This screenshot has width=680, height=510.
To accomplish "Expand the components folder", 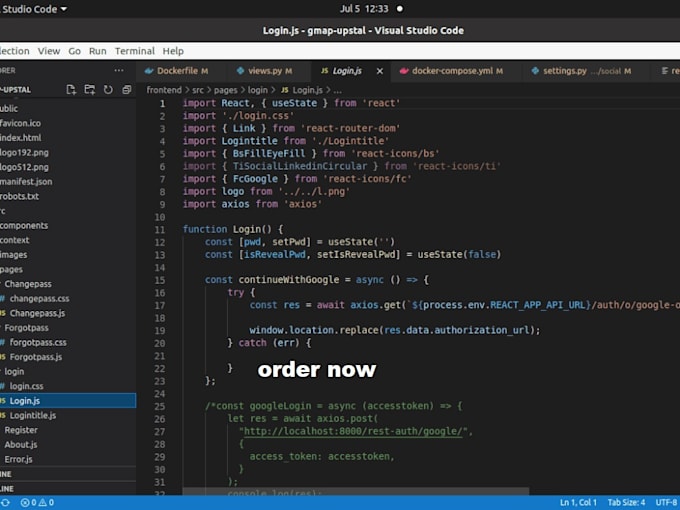I will click(x=24, y=226).
